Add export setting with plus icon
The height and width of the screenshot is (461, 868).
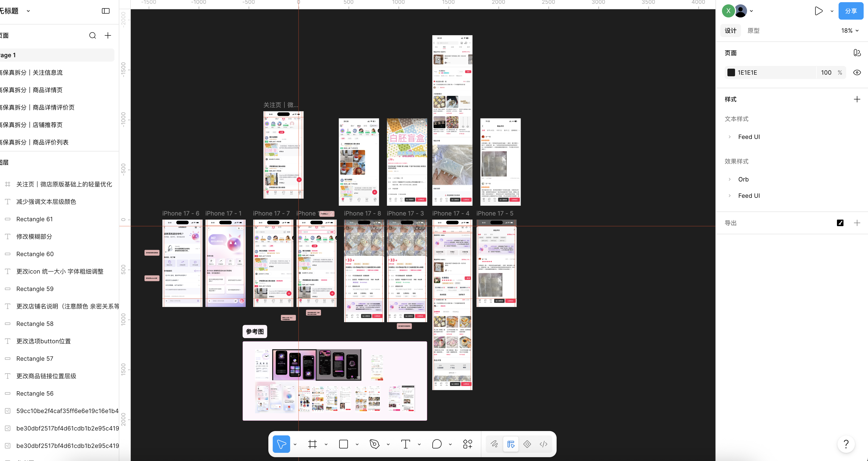857,223
